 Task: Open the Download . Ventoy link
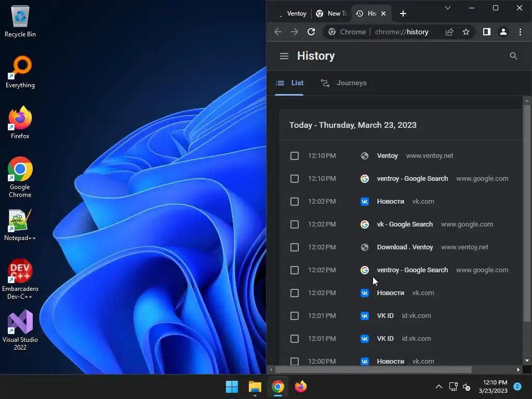[405, 247]
